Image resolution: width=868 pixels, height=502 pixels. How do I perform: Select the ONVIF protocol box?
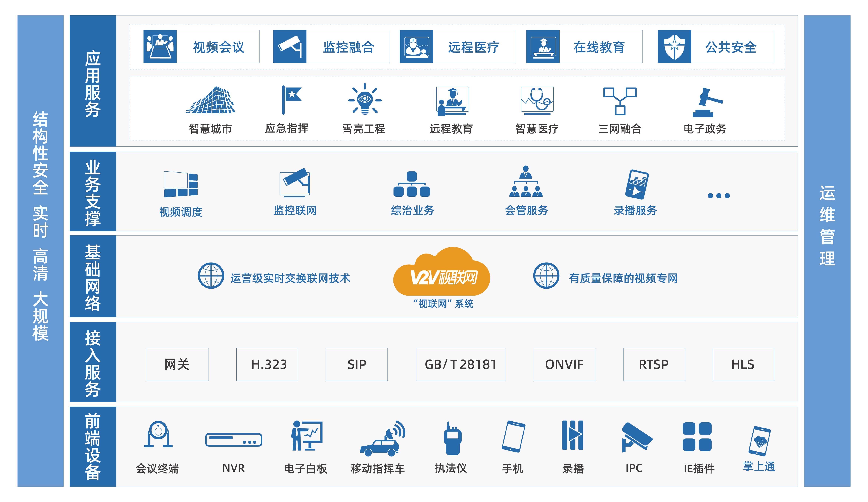(564, 364)
